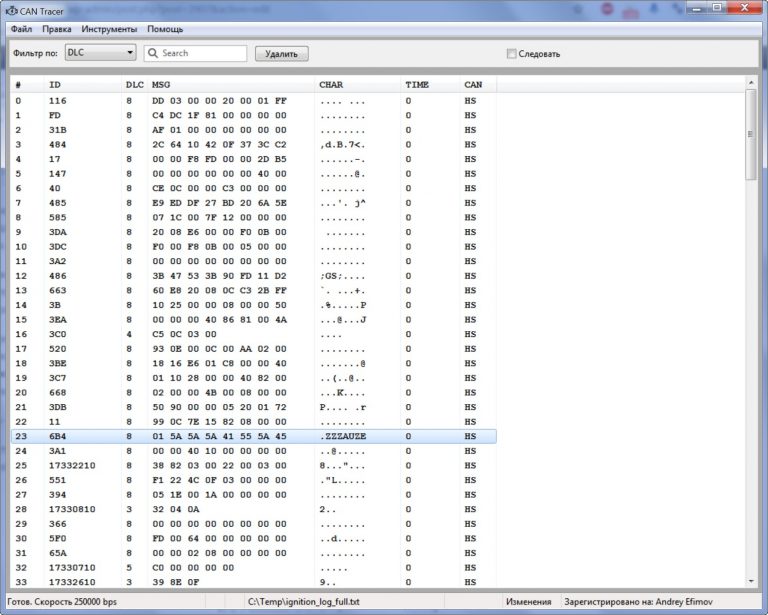768x615 pixels.
Task: Maximize the CAN Tracer window
Action: 716,8
